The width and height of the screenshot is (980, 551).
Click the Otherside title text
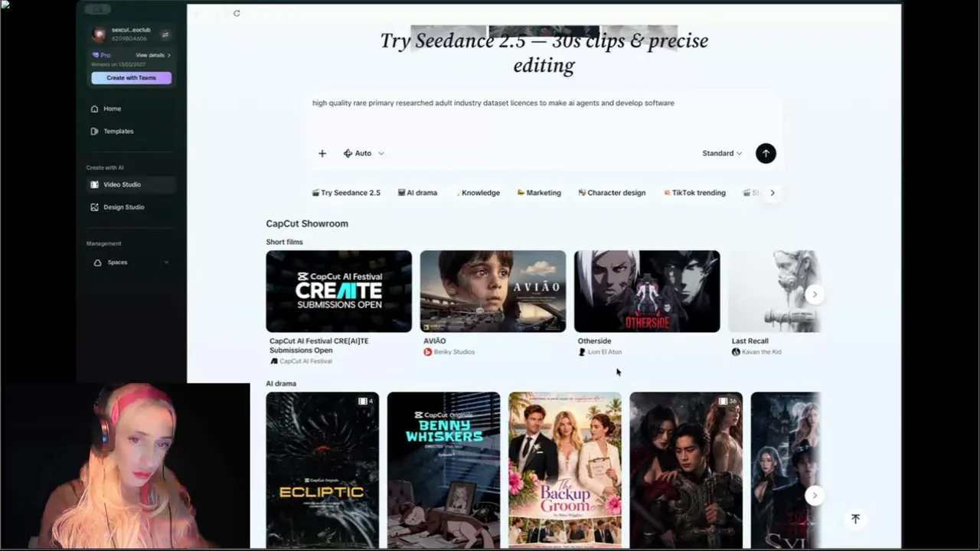click(x=595, y=341)
